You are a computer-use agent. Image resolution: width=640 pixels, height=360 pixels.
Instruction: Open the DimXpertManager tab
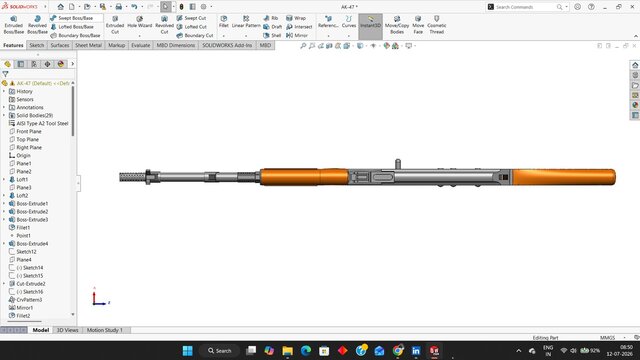[x=47, y=64]
